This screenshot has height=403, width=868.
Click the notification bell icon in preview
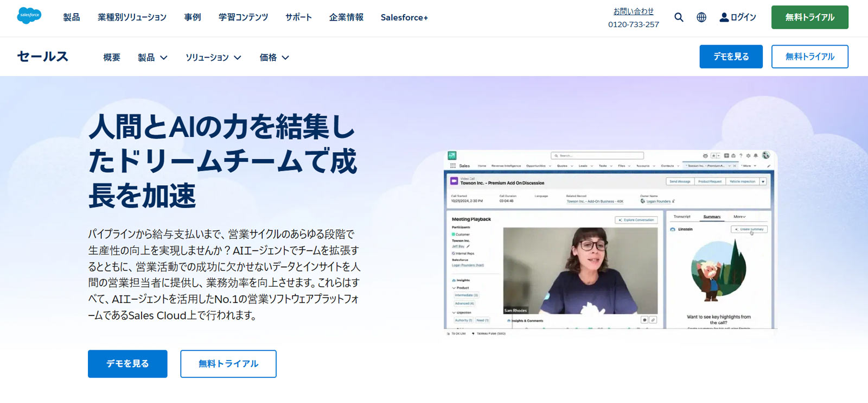(756, 156)
